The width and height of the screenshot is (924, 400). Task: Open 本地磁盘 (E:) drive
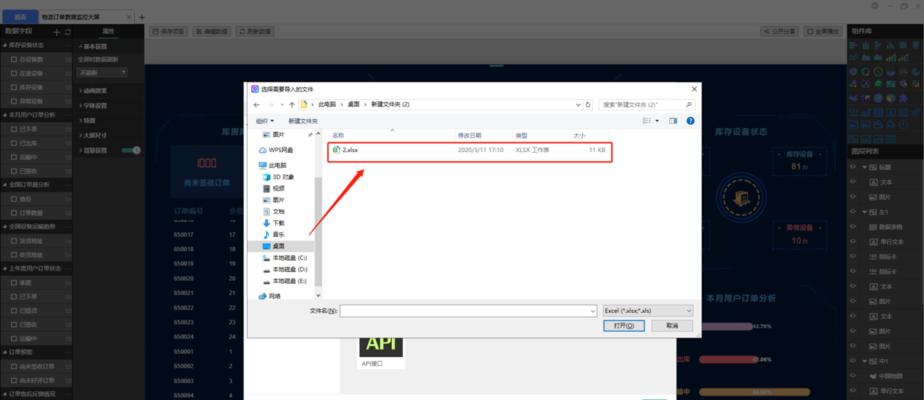[285, 280]
